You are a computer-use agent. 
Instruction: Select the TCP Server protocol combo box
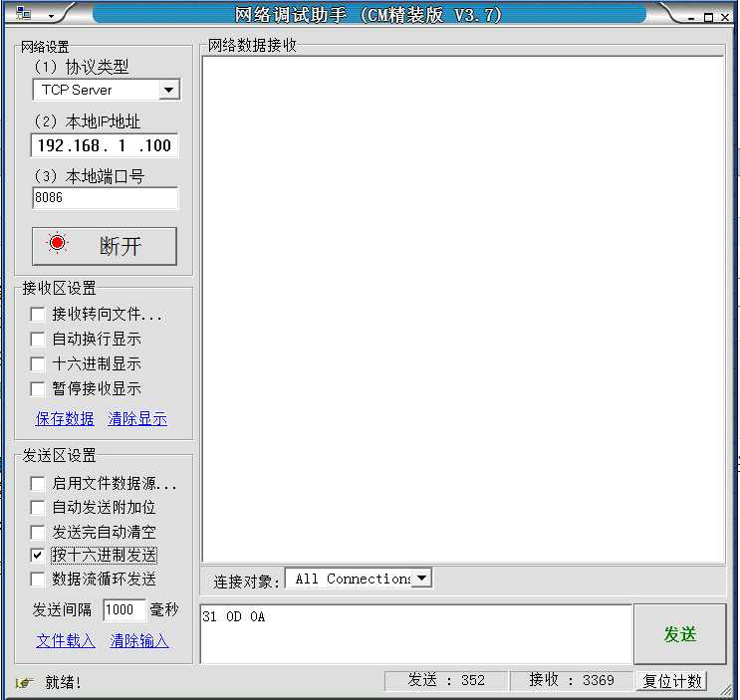(107, 90)
